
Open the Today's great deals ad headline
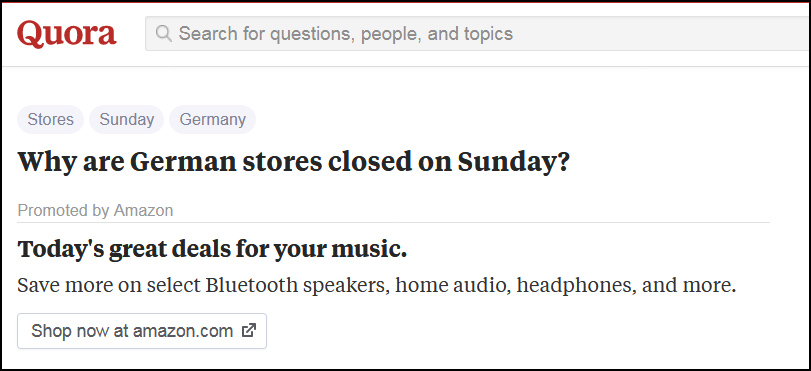tap(212, 250)
